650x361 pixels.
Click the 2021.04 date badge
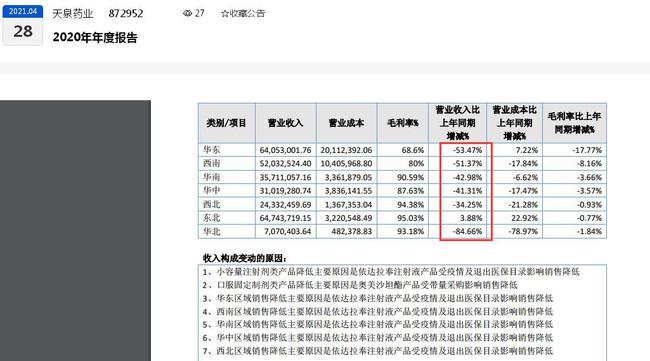click(23, 12)
